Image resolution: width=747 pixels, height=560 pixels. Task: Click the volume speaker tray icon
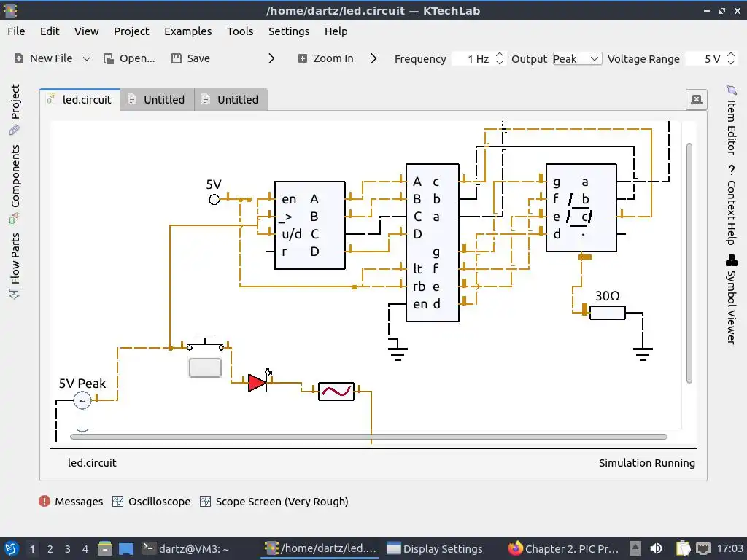pyautogui.click(x=656, y=548)
